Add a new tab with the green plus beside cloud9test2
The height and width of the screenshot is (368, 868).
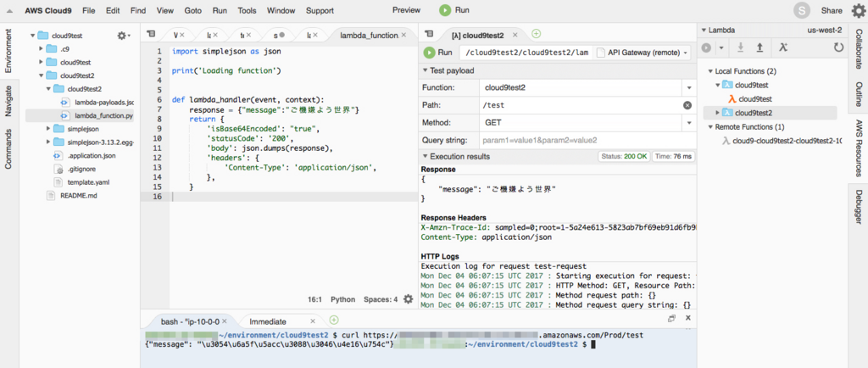coord(536,34)
